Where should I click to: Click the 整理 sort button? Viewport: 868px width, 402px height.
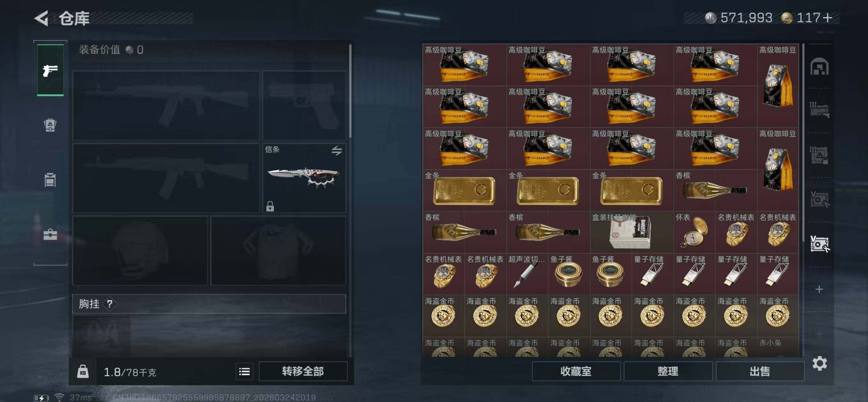668,371
